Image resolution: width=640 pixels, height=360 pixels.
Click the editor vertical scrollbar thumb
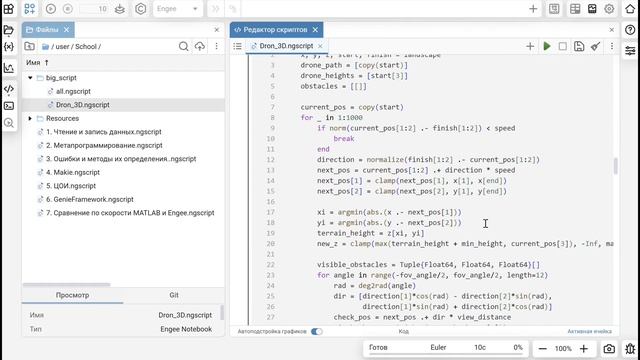[616, 166]
